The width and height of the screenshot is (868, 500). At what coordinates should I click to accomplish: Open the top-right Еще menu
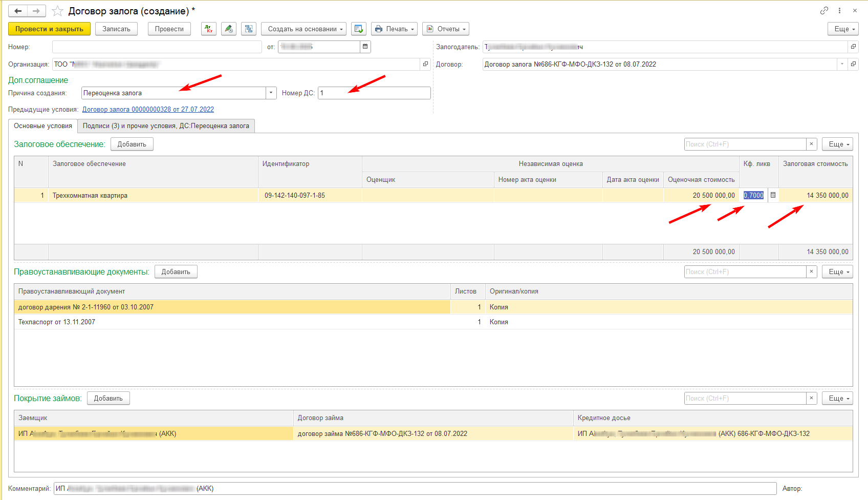[x=843, y=29]
